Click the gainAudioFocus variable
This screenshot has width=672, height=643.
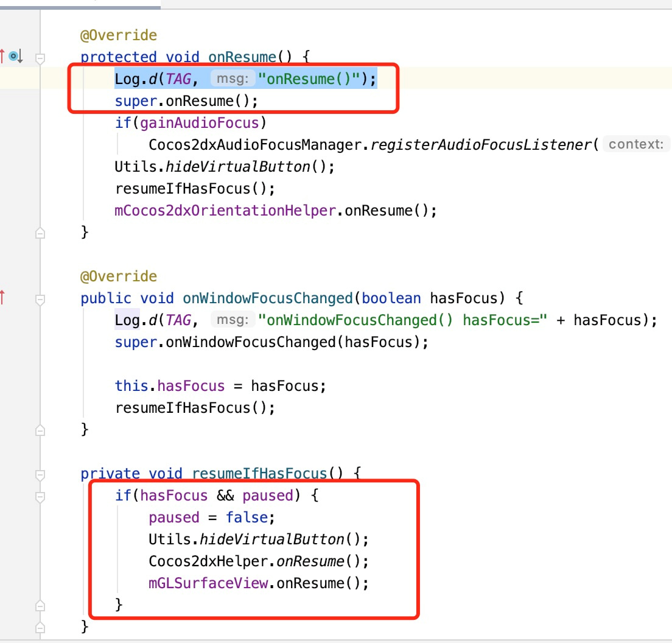click(x=200, y=122)
